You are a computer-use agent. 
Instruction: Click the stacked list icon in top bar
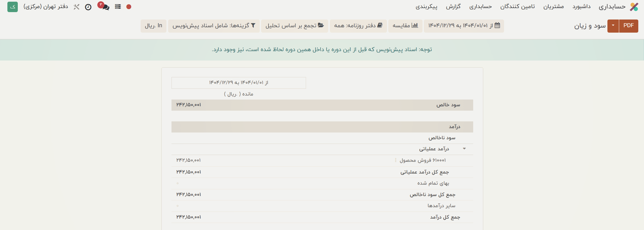[118, 7]
